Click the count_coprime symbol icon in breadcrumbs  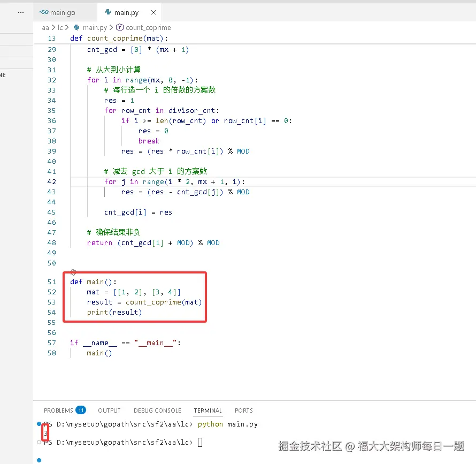(x=120, y=28)
